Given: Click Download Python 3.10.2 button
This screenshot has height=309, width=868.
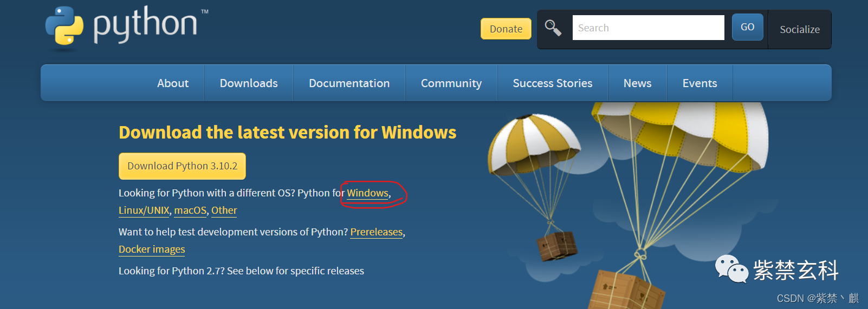Looking at the screenshot, I should pos(182,166).
